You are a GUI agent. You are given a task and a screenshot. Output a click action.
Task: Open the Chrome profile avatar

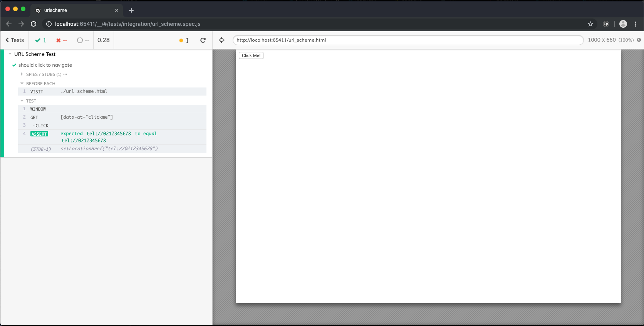pyautogui.click(x=623, y=24)
